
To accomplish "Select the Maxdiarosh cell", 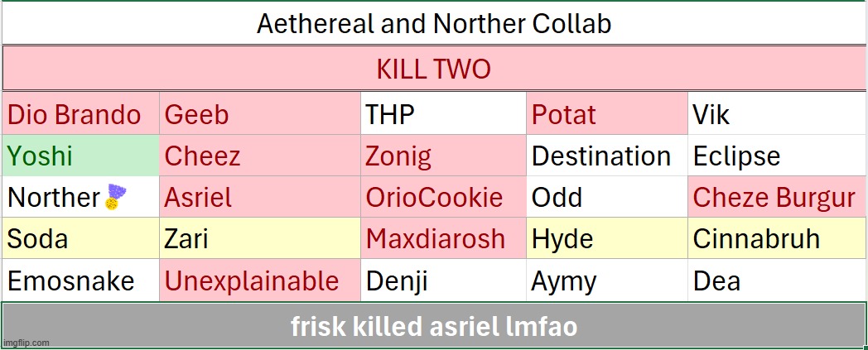I will pos(442,239).
